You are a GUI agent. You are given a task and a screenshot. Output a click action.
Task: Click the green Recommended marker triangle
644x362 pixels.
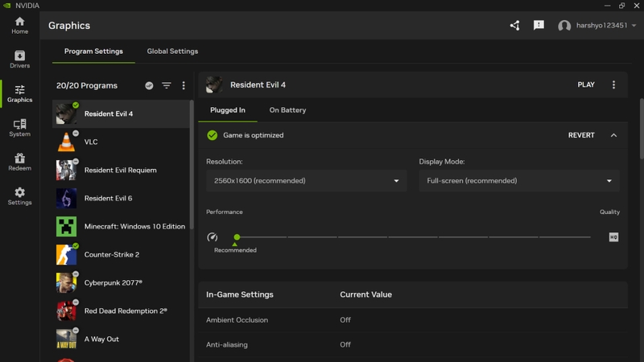[234, 245]
